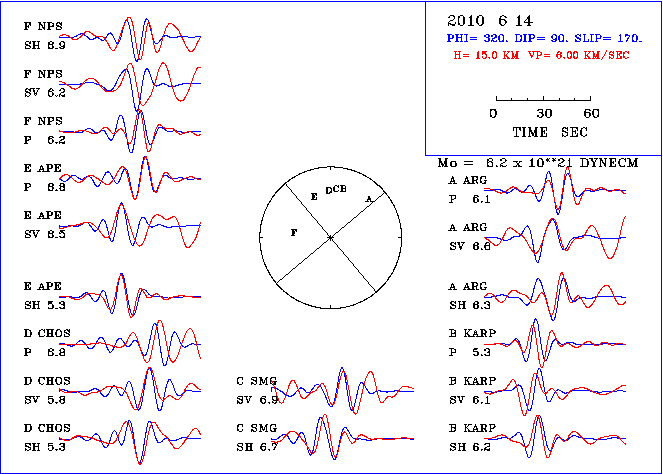Select the F NPS SV station label

pyautogui.click(x=45, y=85)
